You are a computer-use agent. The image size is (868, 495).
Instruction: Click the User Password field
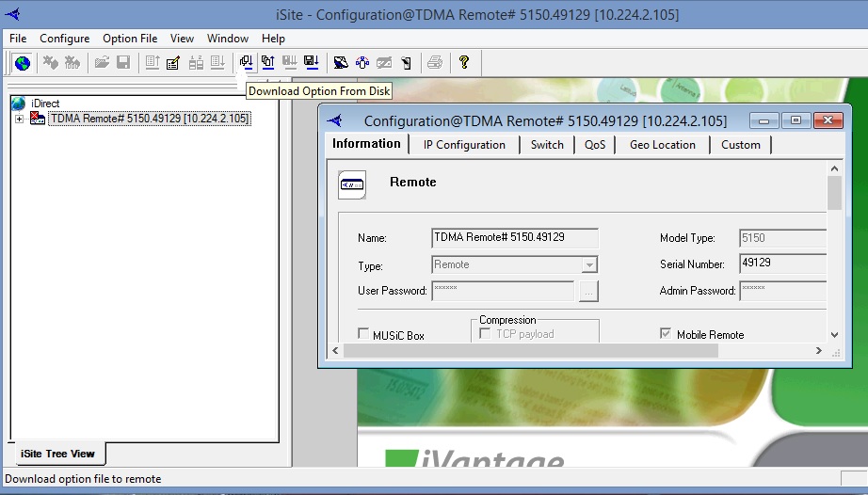pos(503,291)
